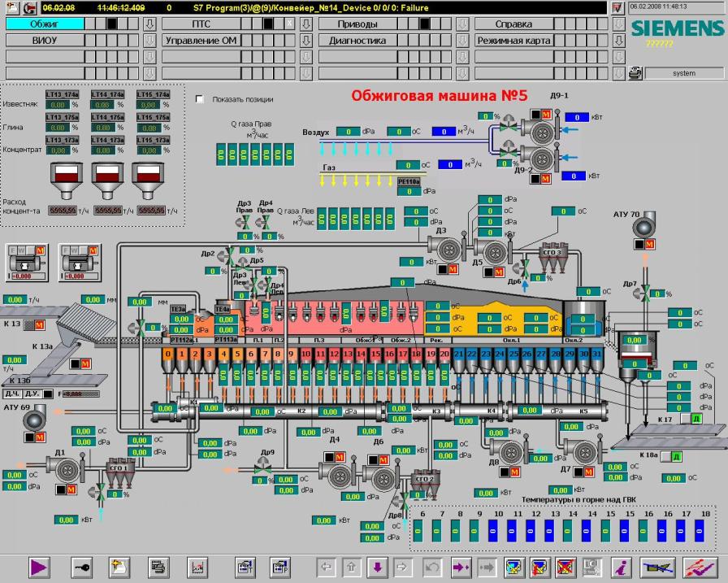Click the LT13_174a tag label
The image size is (728, 583).
tap(63, 94)
